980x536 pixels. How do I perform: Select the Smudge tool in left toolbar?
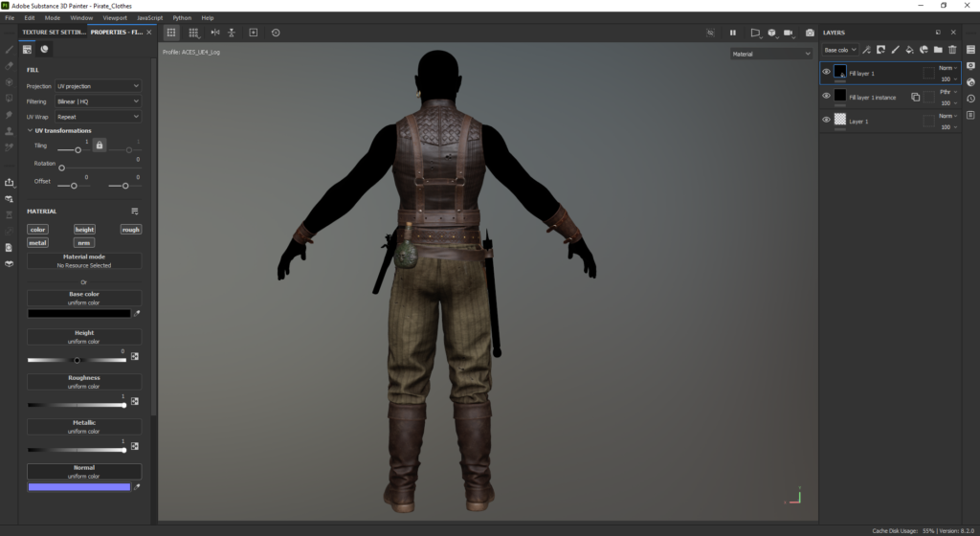9,115
